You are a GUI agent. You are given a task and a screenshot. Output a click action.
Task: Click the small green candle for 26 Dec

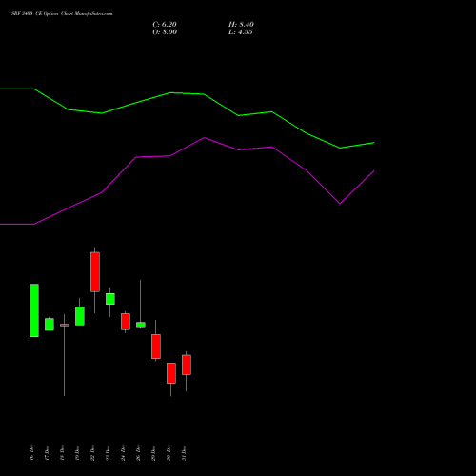141,325
